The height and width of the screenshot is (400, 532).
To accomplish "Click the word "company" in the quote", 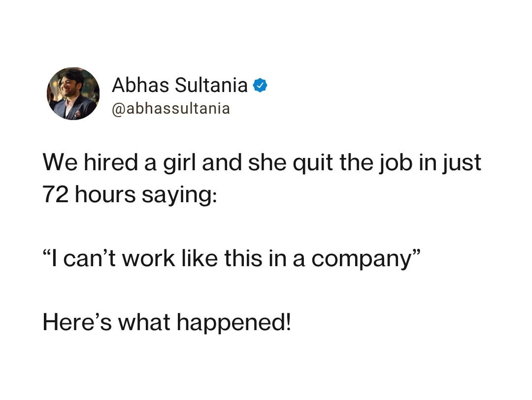I will click(x=361, y=260).
